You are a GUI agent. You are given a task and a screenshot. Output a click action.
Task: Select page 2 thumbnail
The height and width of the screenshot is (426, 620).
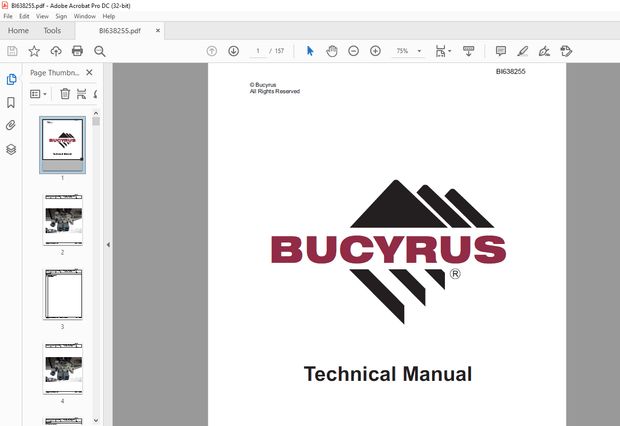pos(62,220)
